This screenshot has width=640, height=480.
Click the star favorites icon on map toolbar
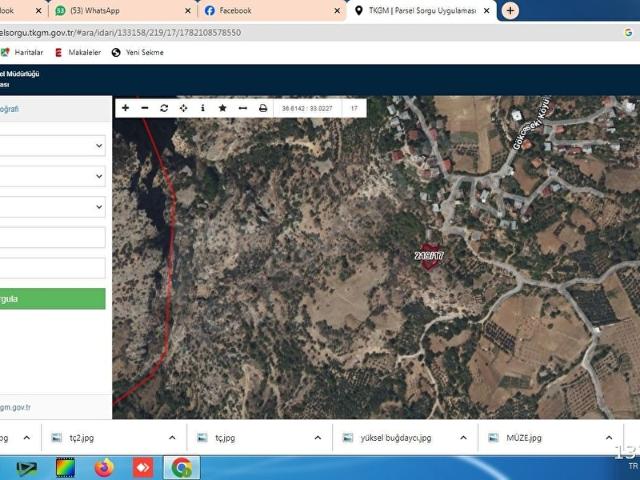point(222,108)
